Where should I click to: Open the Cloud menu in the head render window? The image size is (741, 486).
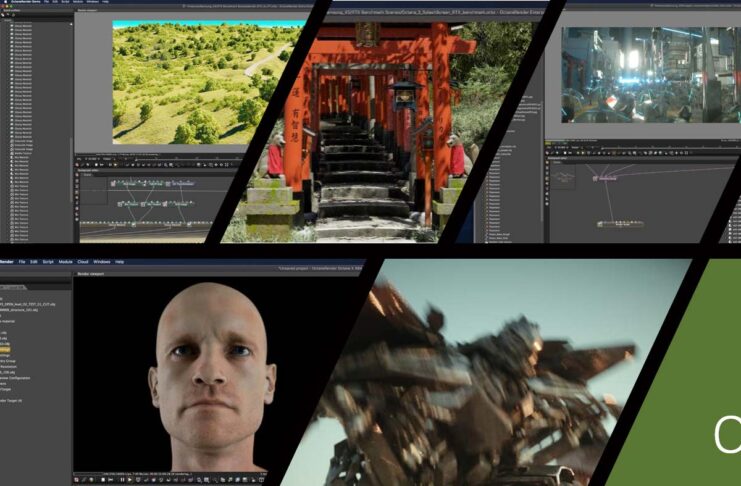tap(83, 261)
